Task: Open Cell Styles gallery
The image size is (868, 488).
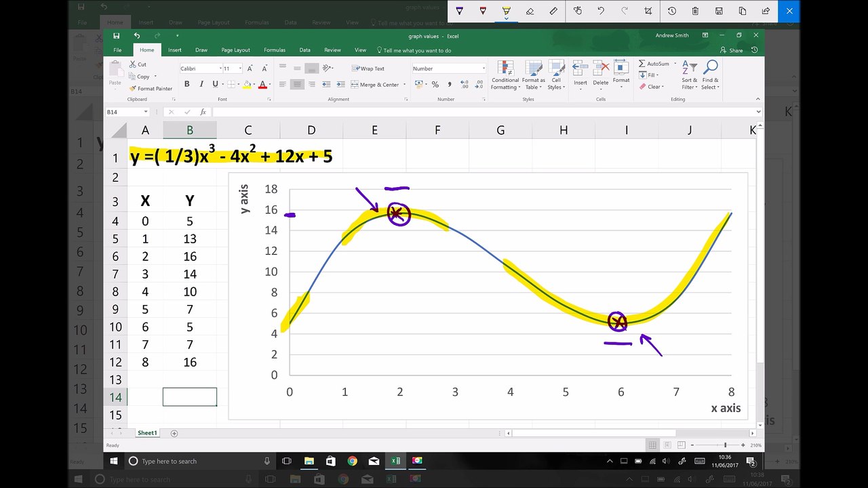Action: tap(555, 75)
